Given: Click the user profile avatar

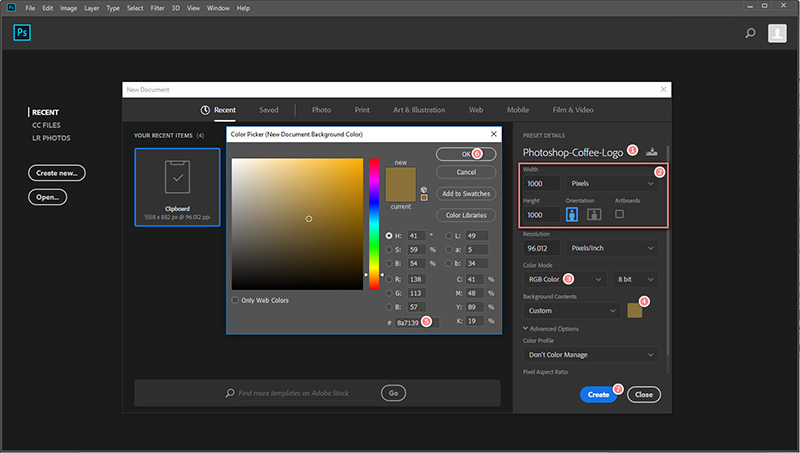Looking at the screenshot, I should click(x=777, y=33).
